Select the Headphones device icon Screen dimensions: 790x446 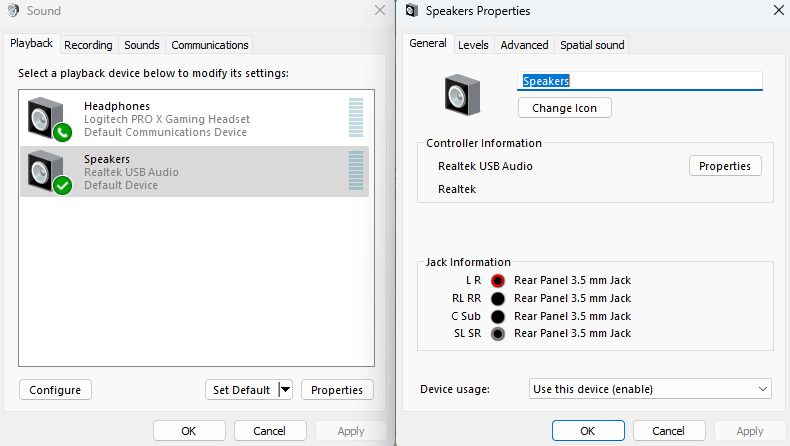(48, 119)
